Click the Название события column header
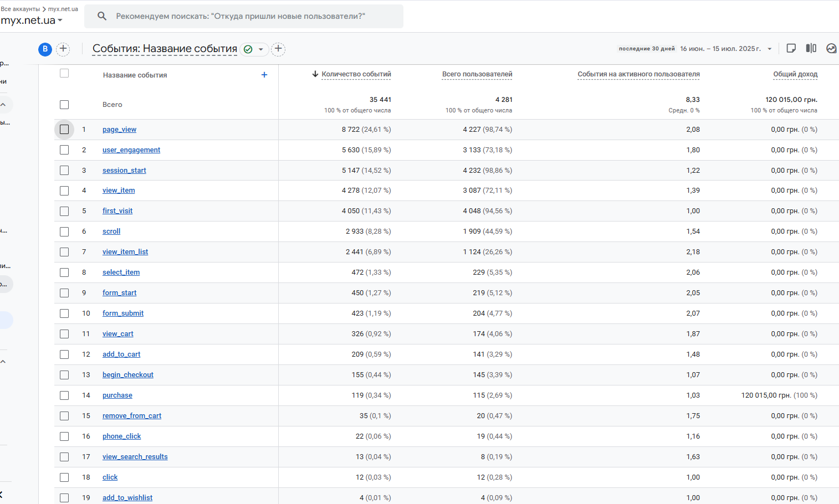 pos(135,75)
